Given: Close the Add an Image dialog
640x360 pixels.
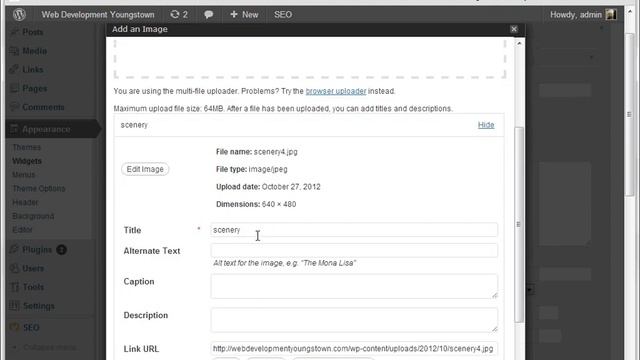Looking at the screenshot, I should (514, 29).
